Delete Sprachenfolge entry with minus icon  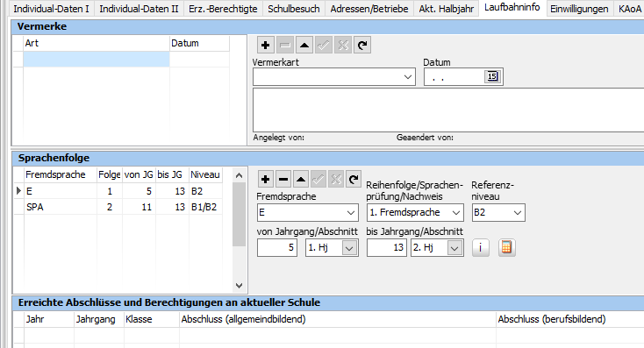[x=283, y=180]
